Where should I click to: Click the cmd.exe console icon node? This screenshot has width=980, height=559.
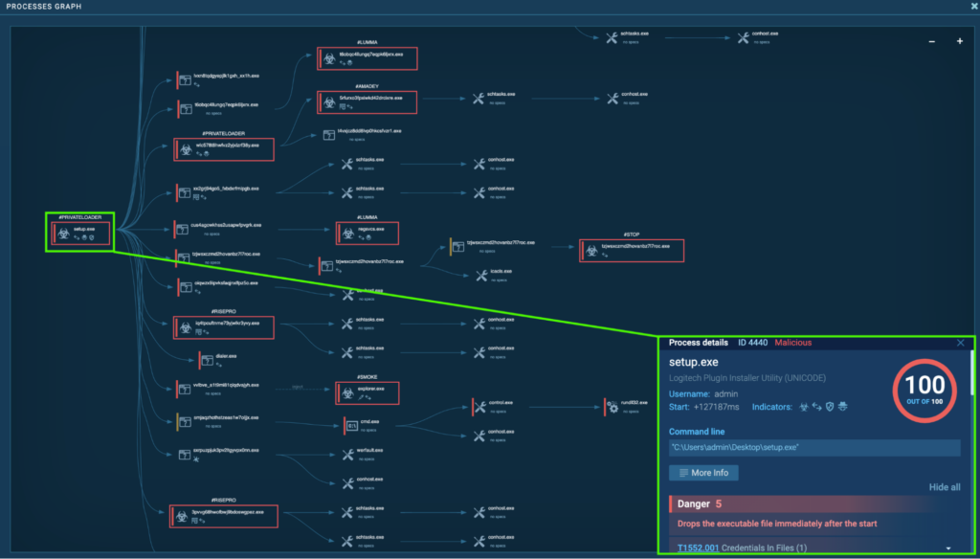(x=351, y=424)
